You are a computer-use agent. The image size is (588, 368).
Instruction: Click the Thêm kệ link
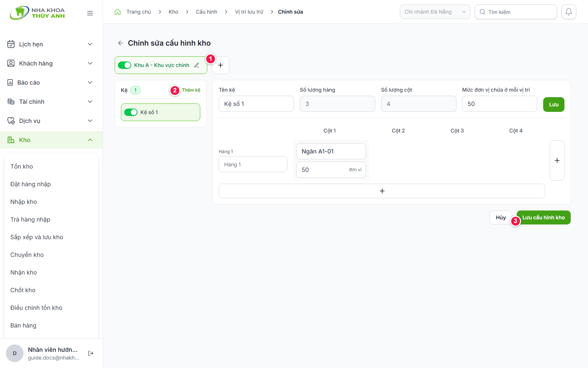(191, 90)
